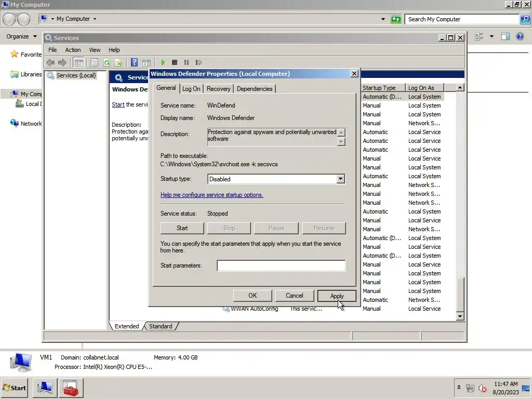532x399 pixels.
Task: Click OK in Windows Defender Properties
Action: [x=252, y=296]
